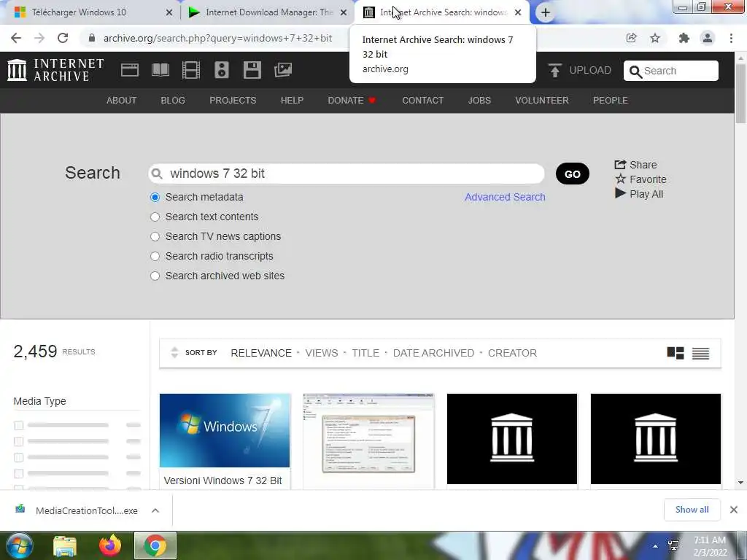Reload the page with the refresh icon

(x=63, y=38)
